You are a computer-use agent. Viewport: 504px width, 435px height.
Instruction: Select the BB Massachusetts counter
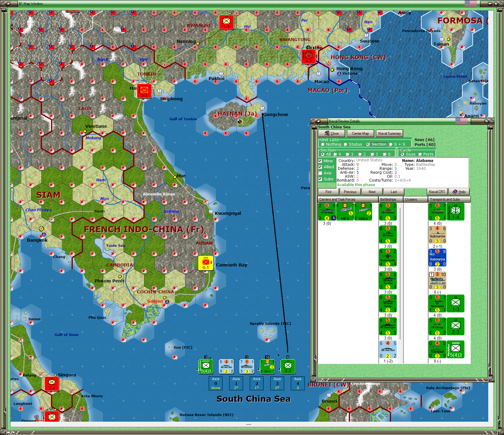388,258
